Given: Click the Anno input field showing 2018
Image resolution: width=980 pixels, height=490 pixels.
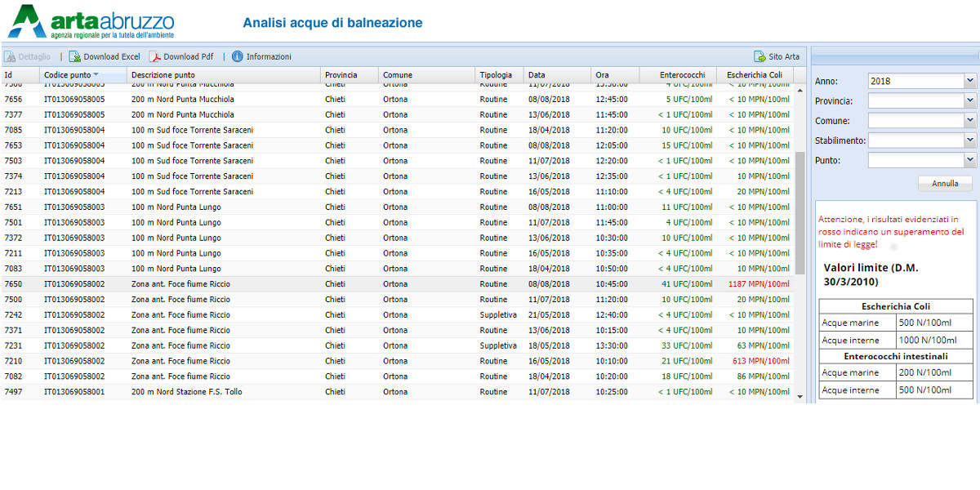Looking at the screenshot, I should pos(915,81).
